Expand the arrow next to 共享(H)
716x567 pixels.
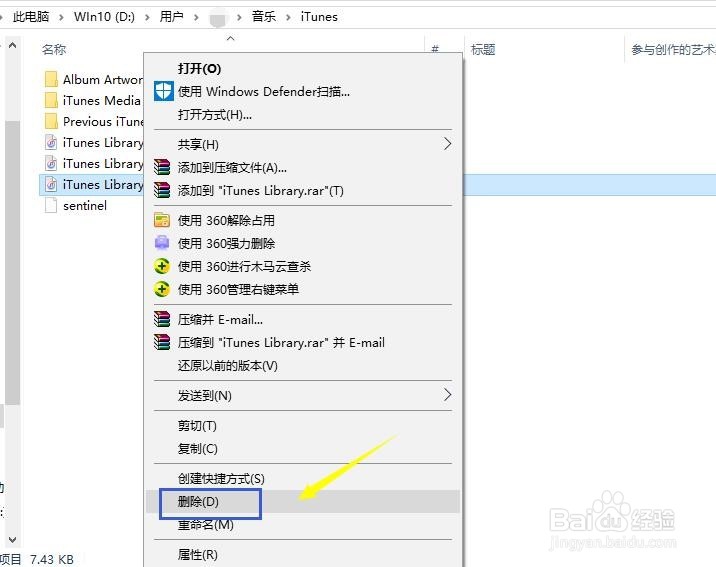pyautogui.click(x=447, y=144)
